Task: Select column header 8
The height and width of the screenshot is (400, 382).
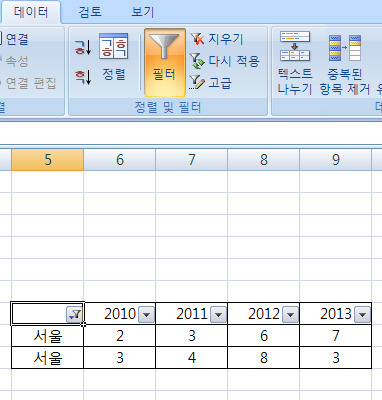Action: [264, 160]
